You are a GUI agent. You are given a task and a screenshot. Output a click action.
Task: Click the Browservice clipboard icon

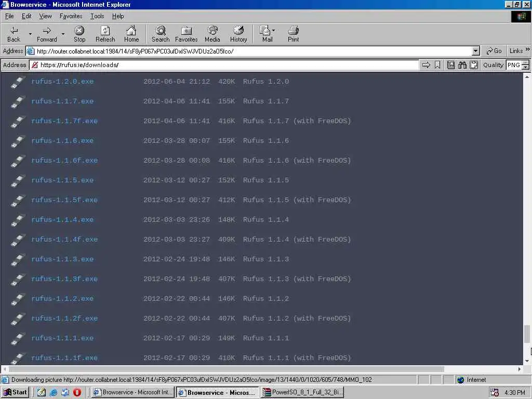coord(474,65)
